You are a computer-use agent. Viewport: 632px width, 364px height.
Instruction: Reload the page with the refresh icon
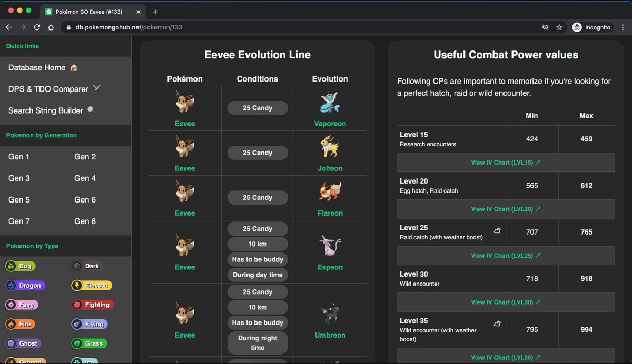point(37,27)
